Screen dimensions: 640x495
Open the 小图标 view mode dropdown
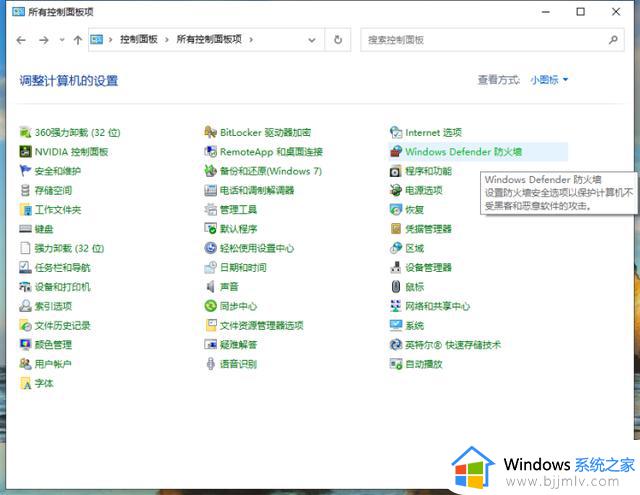[549, 80]
